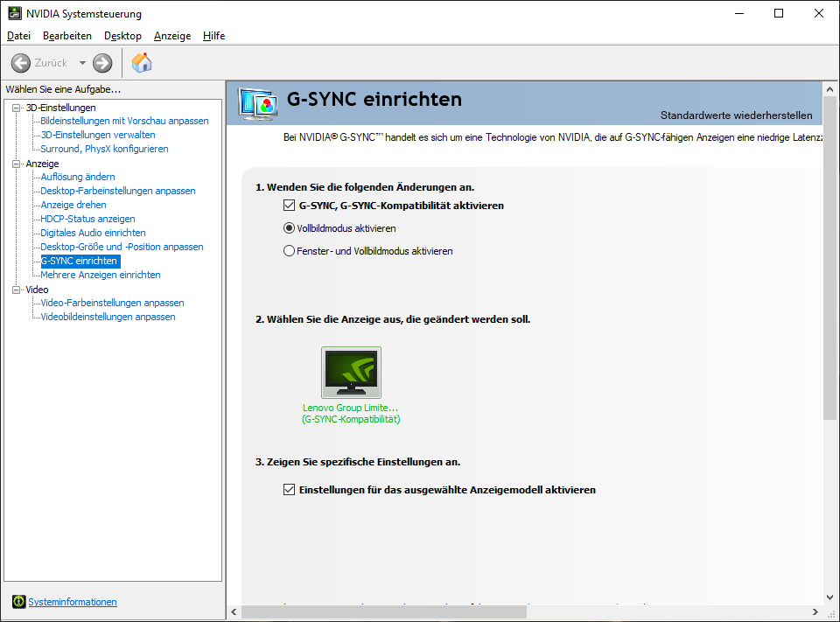Select G-SYNC einrichten tree item
Viewport: 840px width, 622px height.
[x=80, y=261]
